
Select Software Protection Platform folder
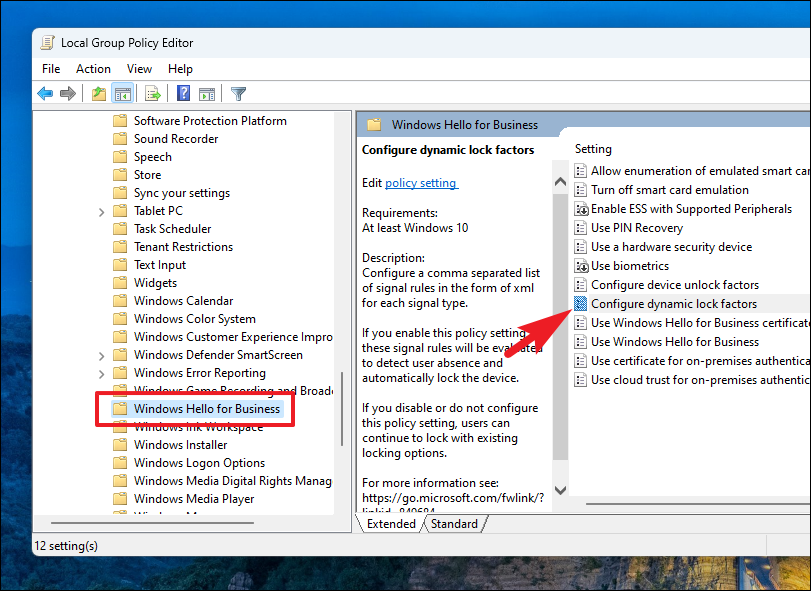pyautogui.click(x=210, y=120)
